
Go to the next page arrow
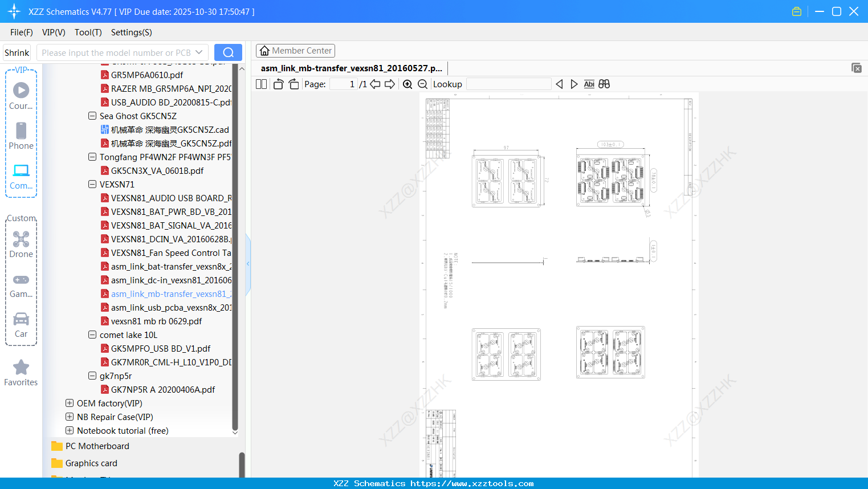click(x=390, y=84)
